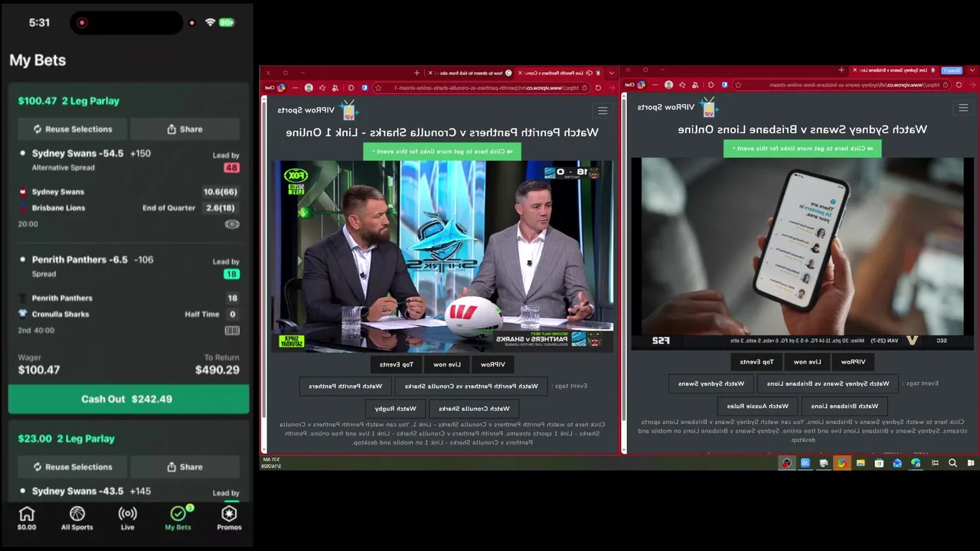This screenshot has height=551, width=980.
Task: Select the Sydney Swans -43.5 leg
Action: point(129,491)
